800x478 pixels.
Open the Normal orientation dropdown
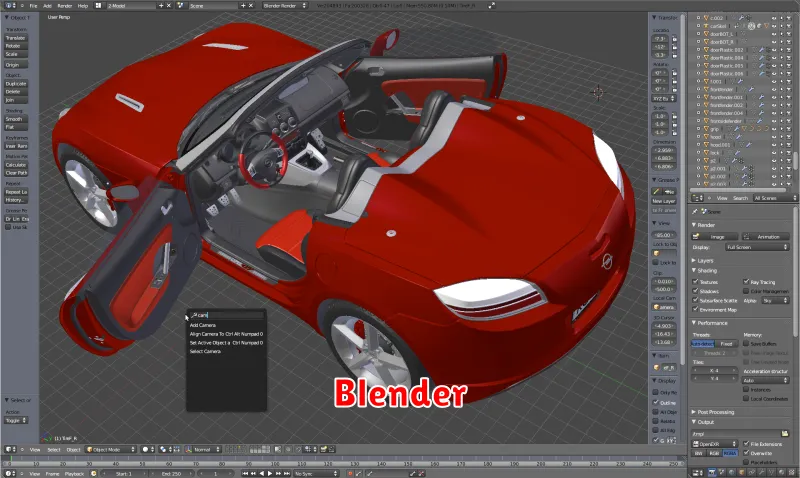point(203,449)
